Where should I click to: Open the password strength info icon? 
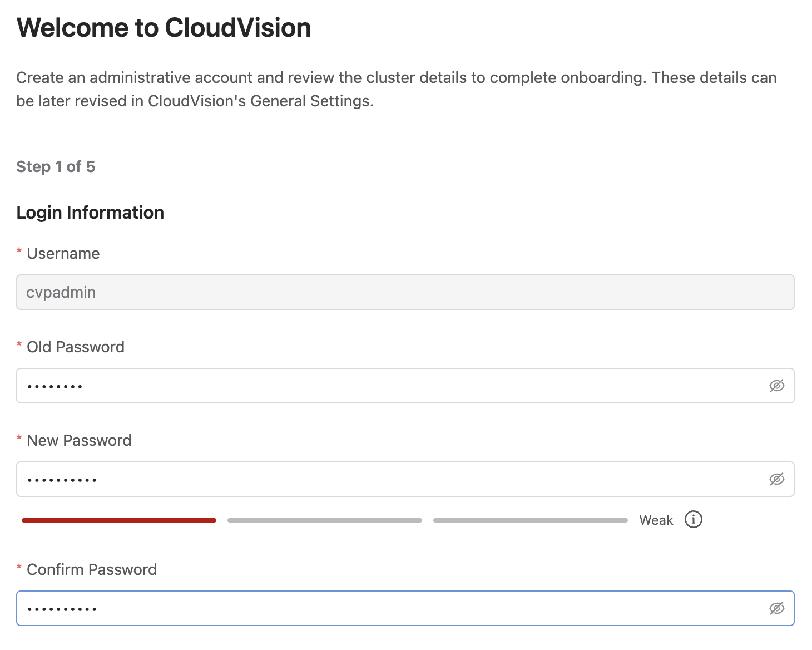(693, 520)
